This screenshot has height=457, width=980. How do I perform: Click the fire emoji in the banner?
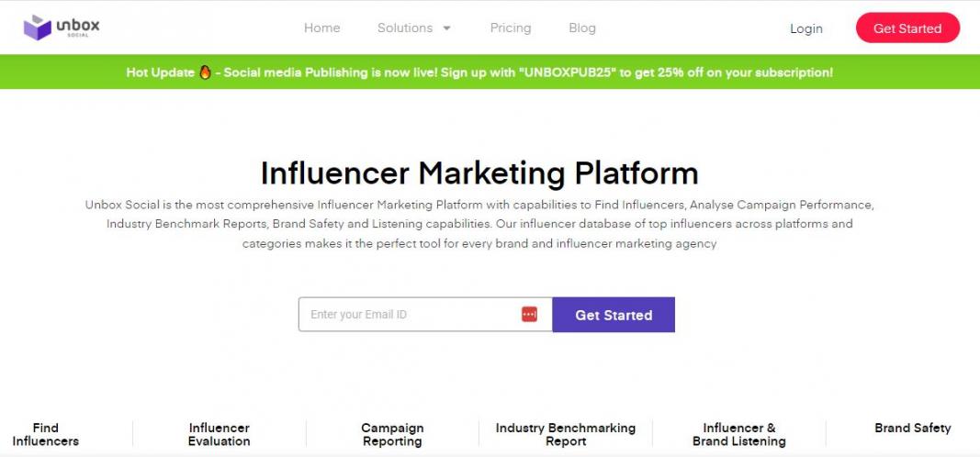(x=206, y=72)
